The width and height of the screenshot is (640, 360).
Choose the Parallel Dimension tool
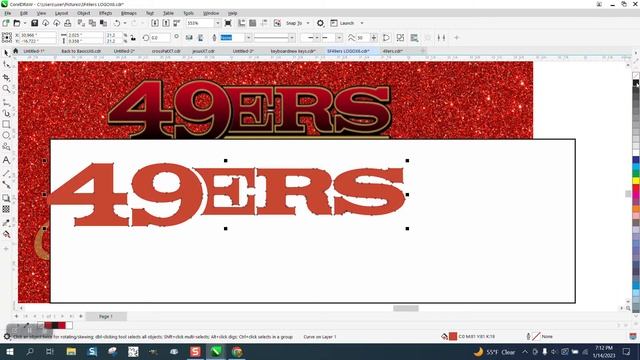6,173
